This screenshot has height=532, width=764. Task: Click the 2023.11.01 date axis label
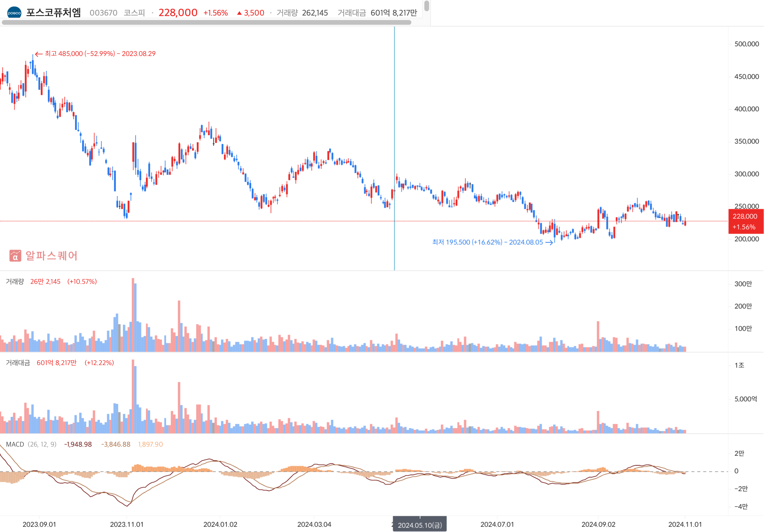[127, 525]
